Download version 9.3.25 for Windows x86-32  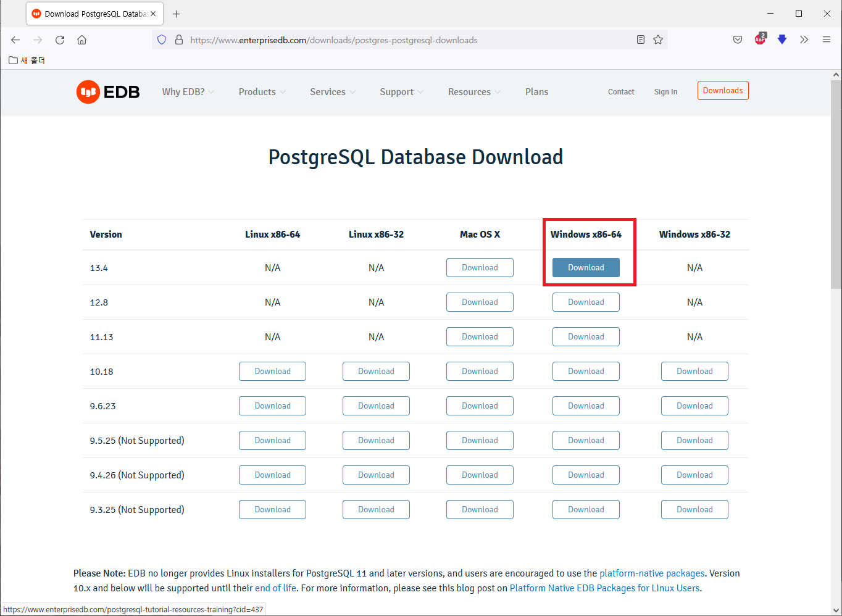coord(694,510)
